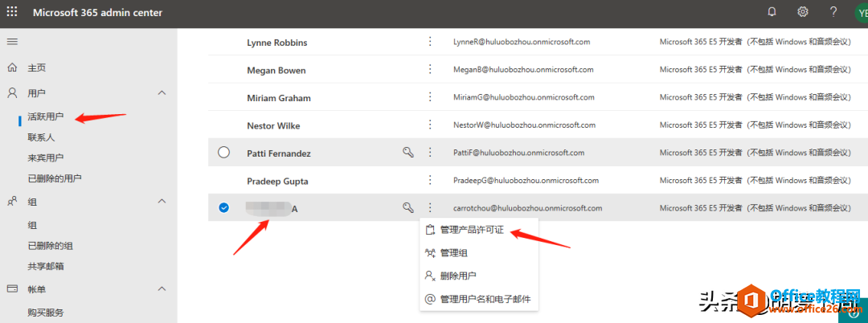Open the notifications bell
The image size is (868, 323).
[x=772, y=12]
